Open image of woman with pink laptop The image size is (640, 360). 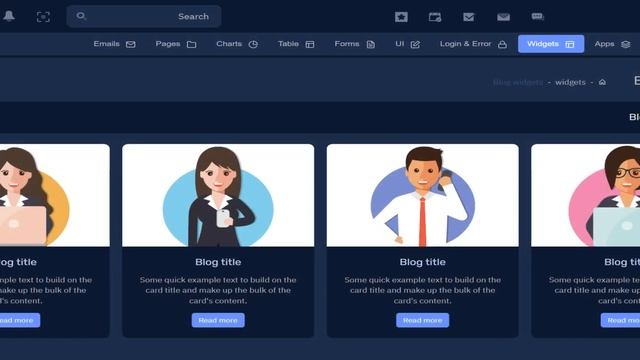55,196
